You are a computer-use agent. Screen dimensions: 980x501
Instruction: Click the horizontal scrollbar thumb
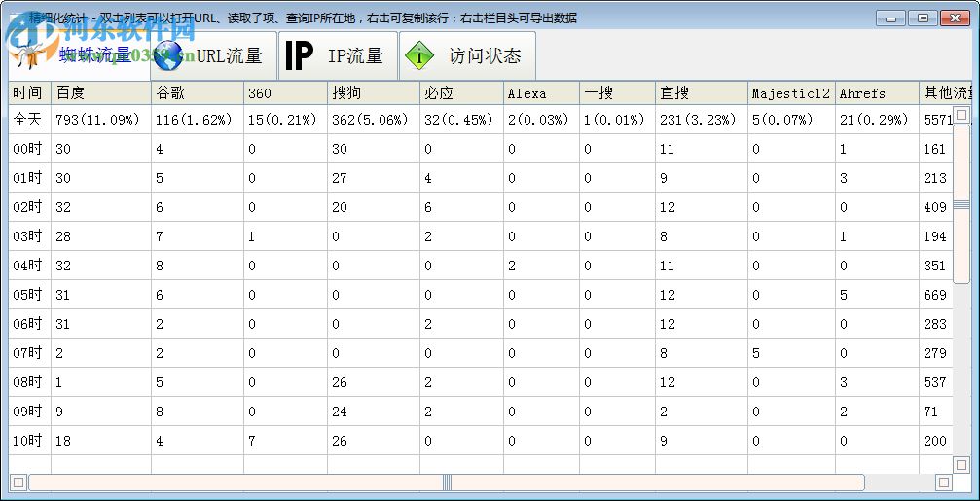point(447,483)
